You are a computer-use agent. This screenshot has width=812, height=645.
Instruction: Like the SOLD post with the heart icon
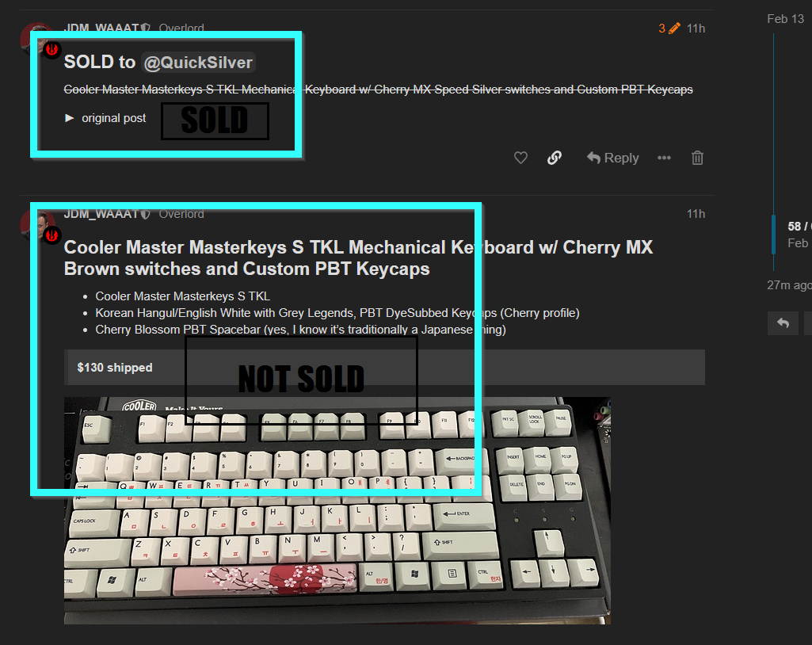(520, 158)
